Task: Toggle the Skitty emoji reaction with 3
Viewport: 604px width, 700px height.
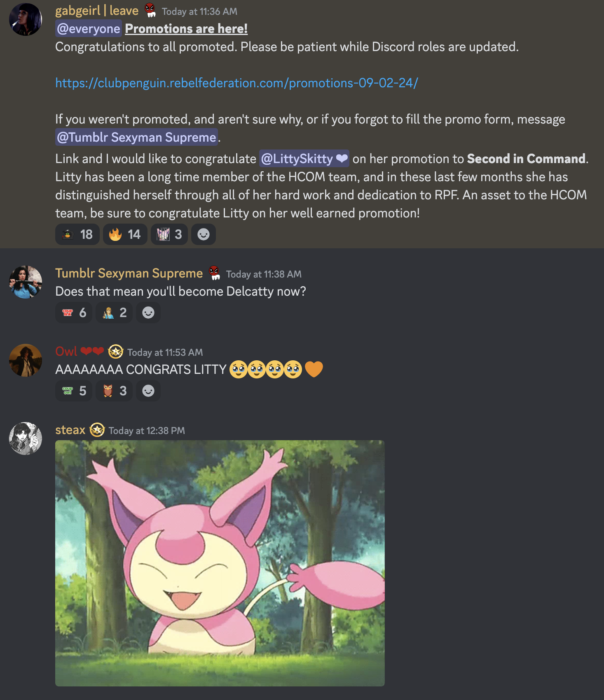Action: click(169, 234)
